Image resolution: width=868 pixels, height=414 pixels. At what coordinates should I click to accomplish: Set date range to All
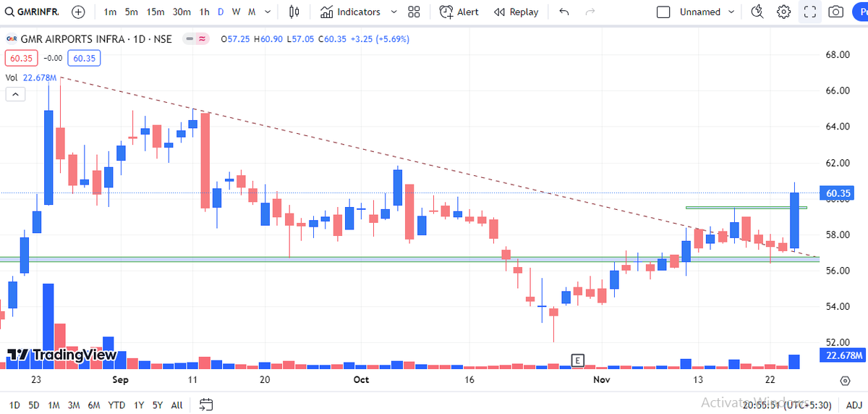[x=176, y=405]
